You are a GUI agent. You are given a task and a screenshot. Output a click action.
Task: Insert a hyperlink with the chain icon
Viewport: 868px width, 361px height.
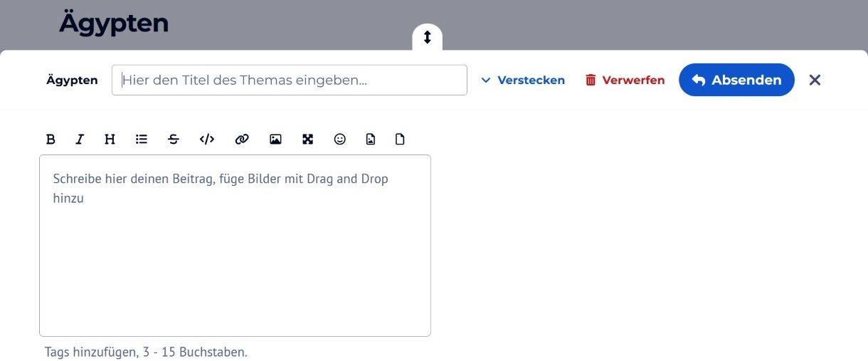[242, 140]
